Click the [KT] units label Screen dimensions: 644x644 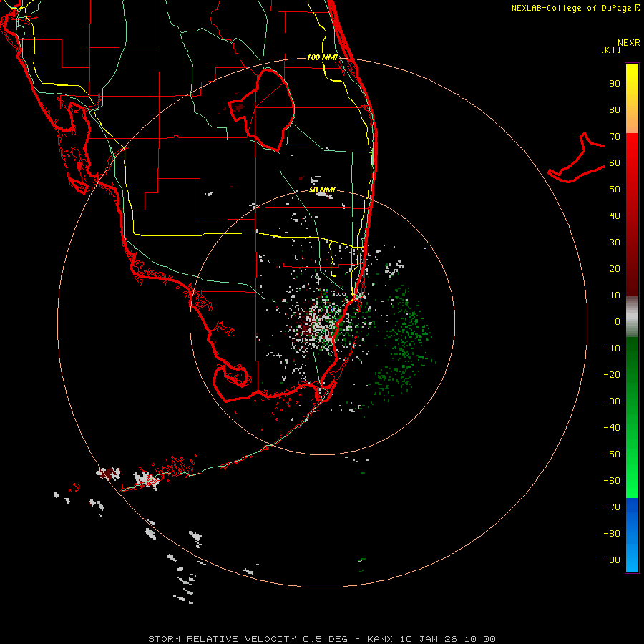(x=611, y=49)
